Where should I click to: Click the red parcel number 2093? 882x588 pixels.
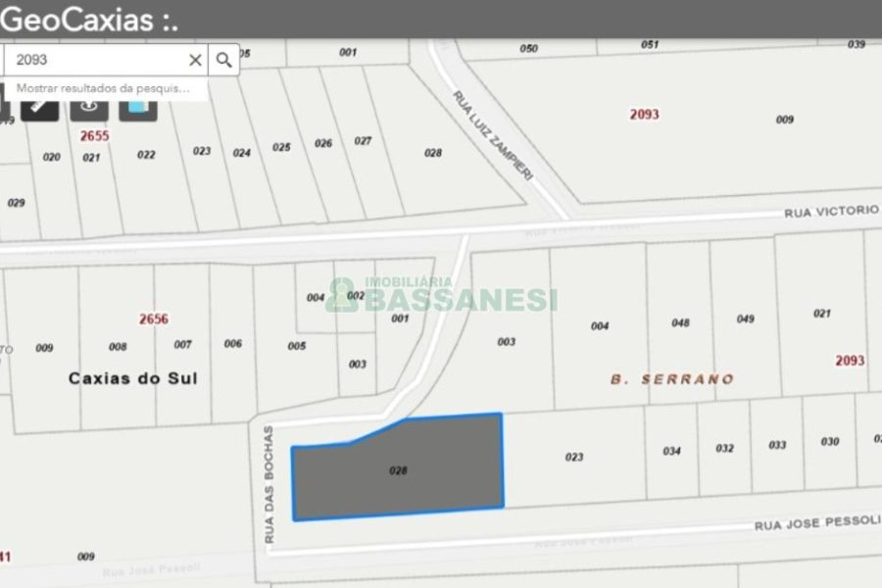tap(645, 114)
